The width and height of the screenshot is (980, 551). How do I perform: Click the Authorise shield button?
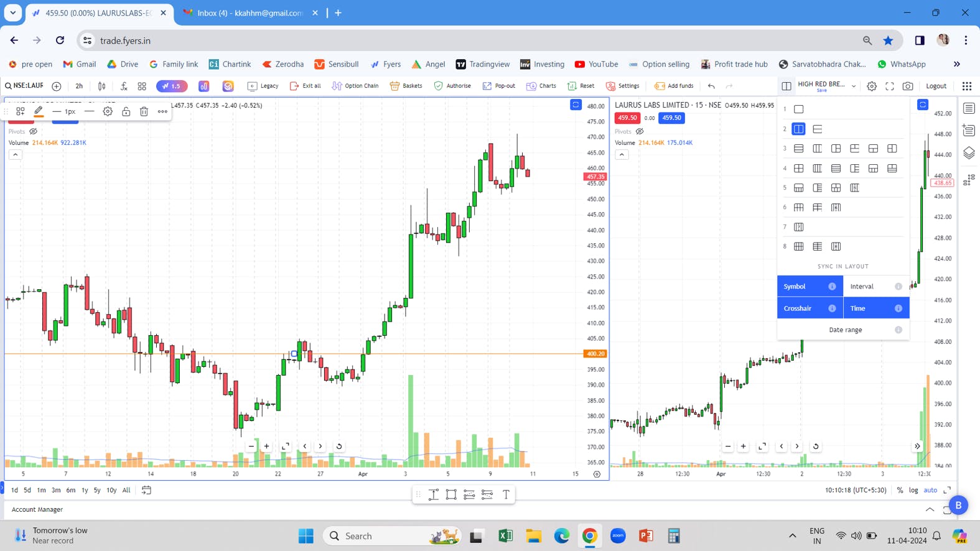[x=452, y=86]
